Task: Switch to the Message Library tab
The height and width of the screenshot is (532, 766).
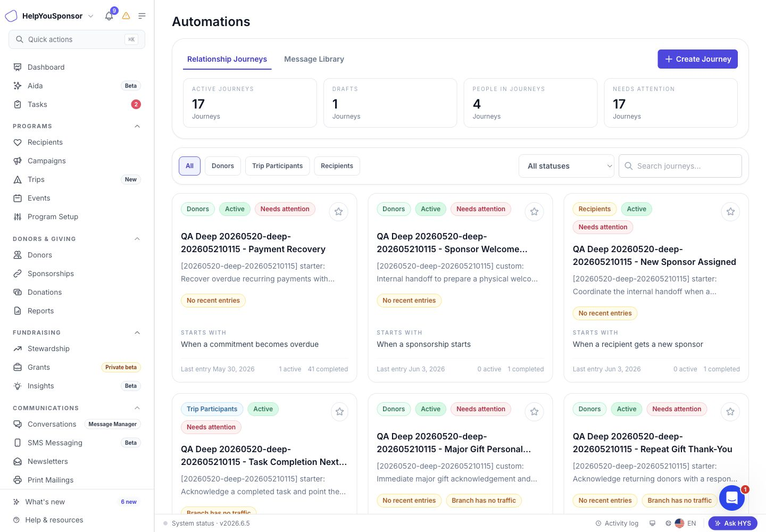Action: [314, 59]
